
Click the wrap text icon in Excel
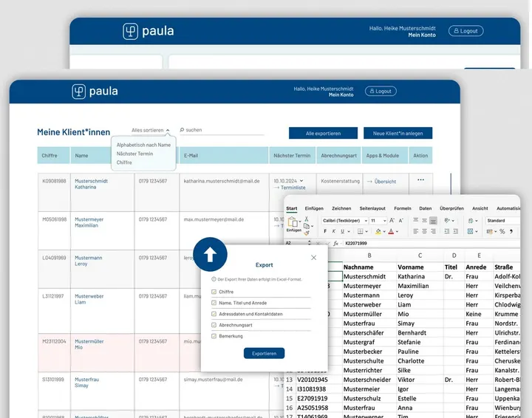point(471,220)
